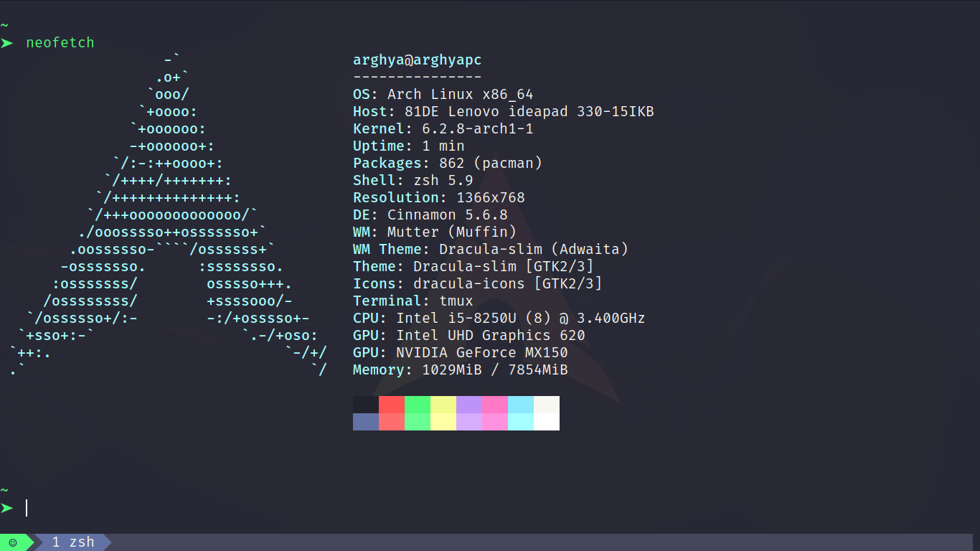The image size is (980, 551).
Task: Click the blinking terminal cursor
Action: 27,507
